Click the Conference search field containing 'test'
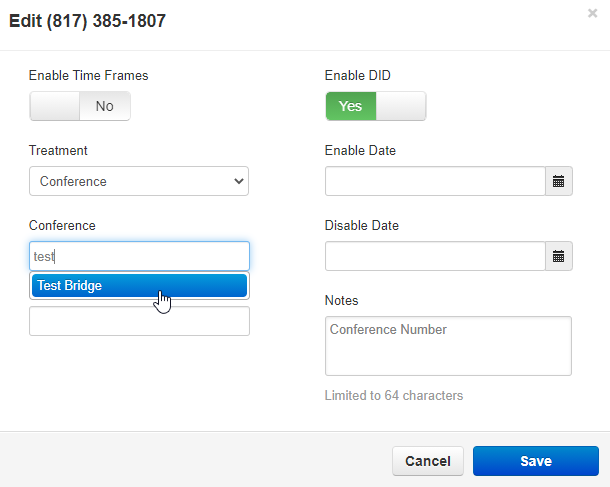 point(139,256)
